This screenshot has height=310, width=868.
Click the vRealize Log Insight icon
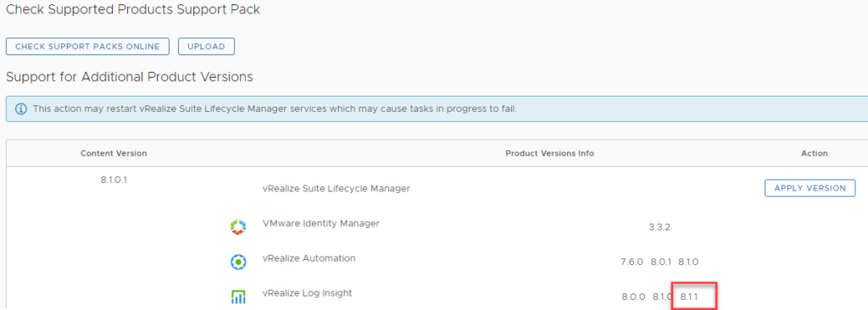(238, 297)
